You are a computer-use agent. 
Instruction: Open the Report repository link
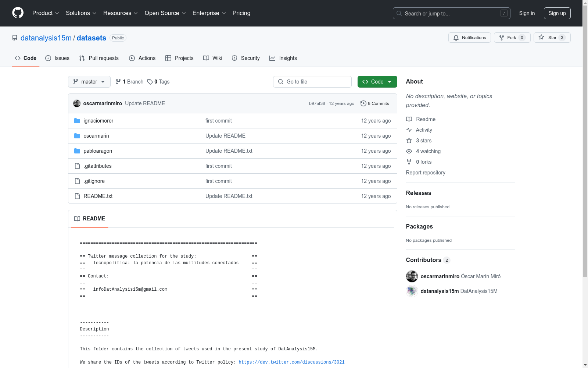point(426,173)
